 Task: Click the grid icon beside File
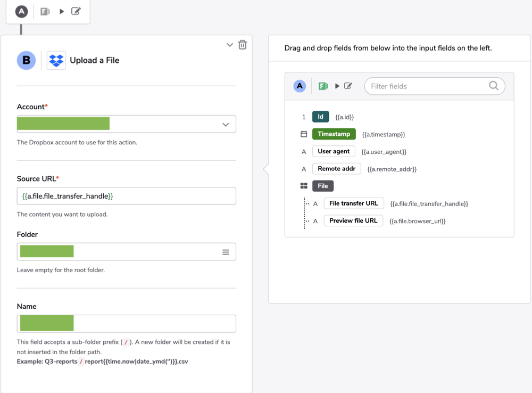click(304, 186)
